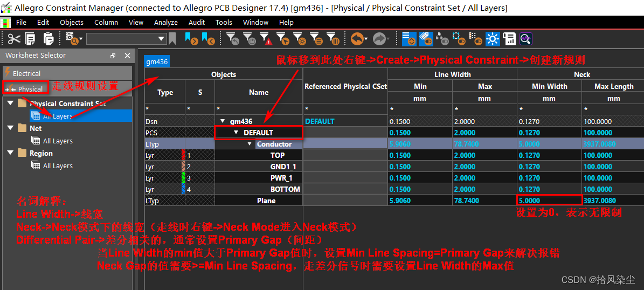Screen dimensions: 644x290
Task: Open the Audit menu
Action: [197, 23]
